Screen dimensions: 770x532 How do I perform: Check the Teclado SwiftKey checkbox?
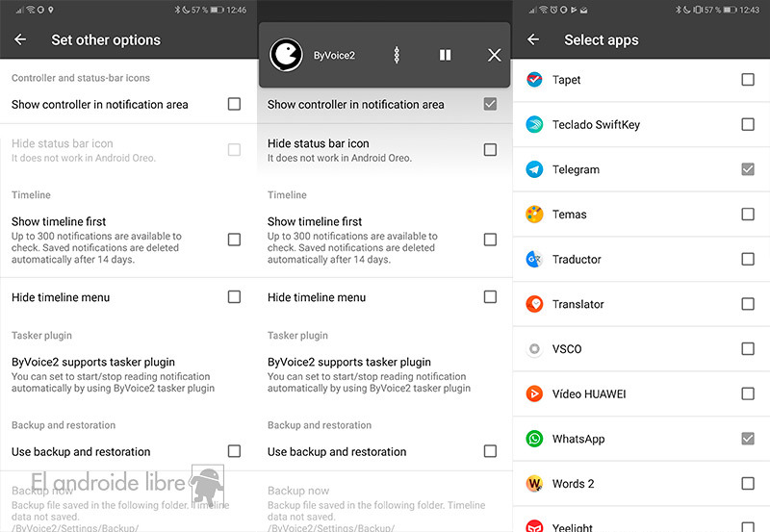click(748, 125)
